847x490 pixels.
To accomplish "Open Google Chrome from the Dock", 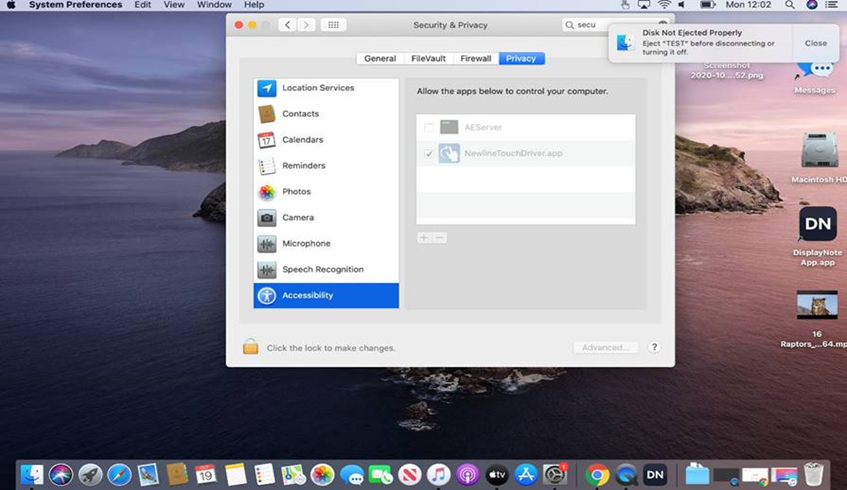I will tap(598, 475).
